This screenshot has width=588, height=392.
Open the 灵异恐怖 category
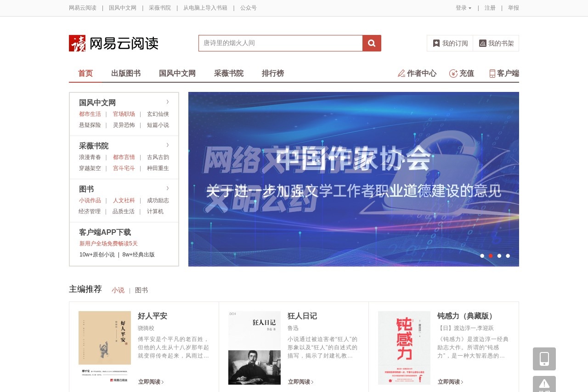point(124,125)
